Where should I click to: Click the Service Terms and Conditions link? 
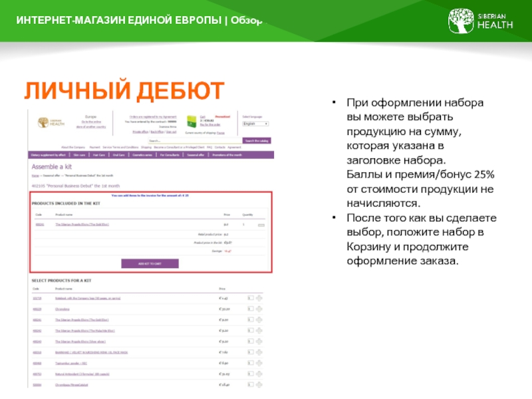(x=120, y=148)
